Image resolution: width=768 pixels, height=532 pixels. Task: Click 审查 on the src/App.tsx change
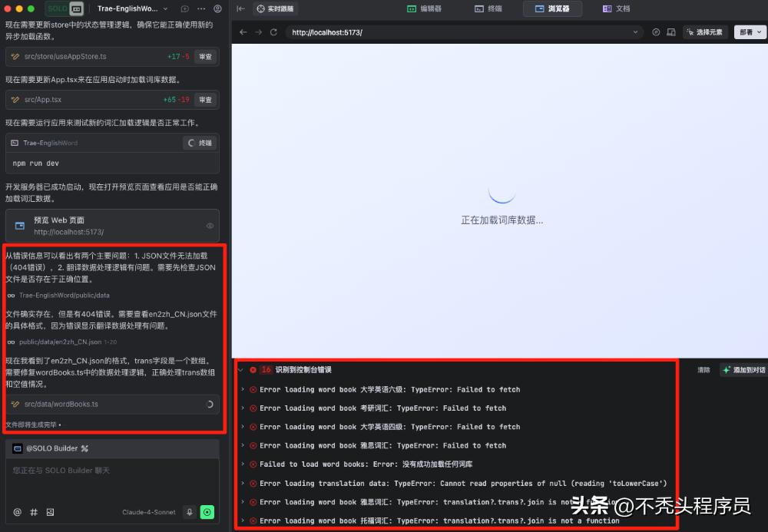(207, 99)
